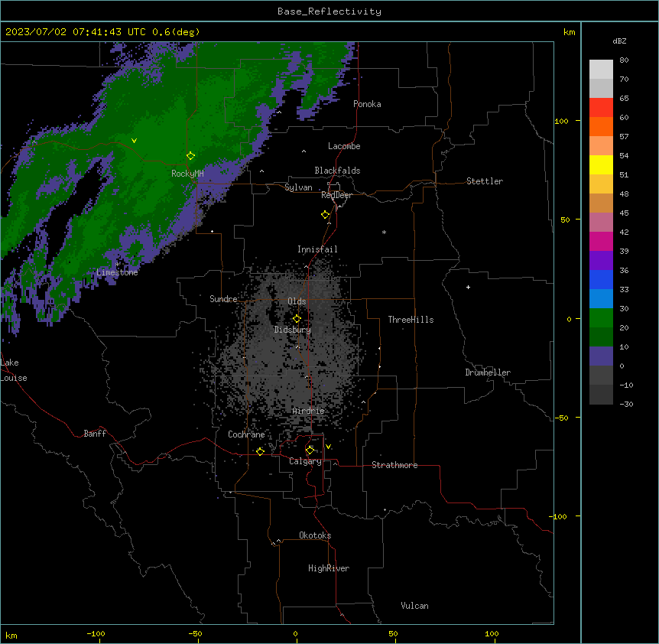
Task: Click the purple 10 dBZ legend swatch
Action: (x=601, y=356)
